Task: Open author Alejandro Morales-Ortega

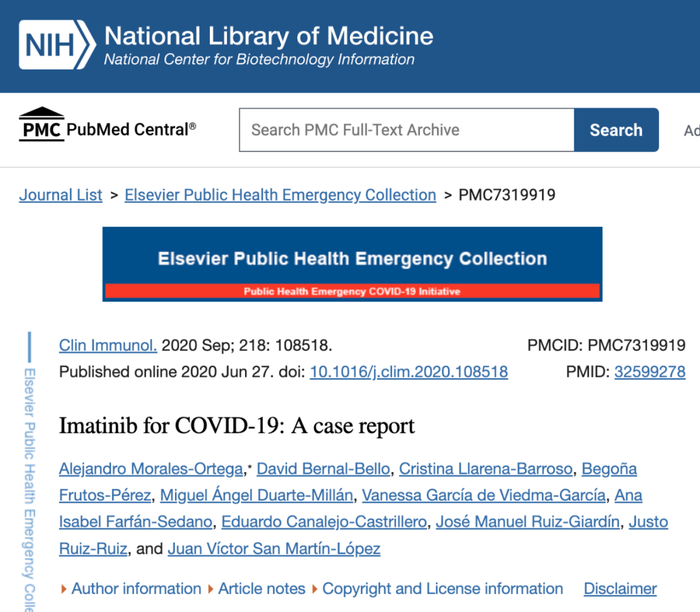Action: 151,469
